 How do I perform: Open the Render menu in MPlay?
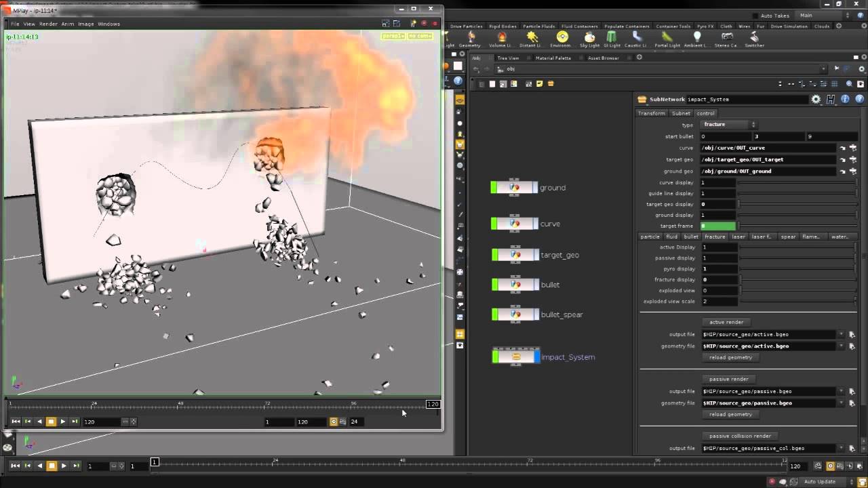[48, 24]
